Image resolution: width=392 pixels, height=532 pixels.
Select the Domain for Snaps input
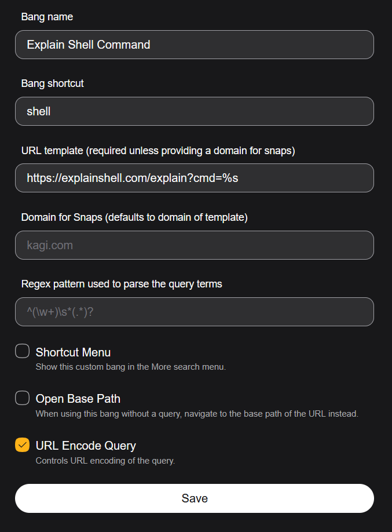195,245
